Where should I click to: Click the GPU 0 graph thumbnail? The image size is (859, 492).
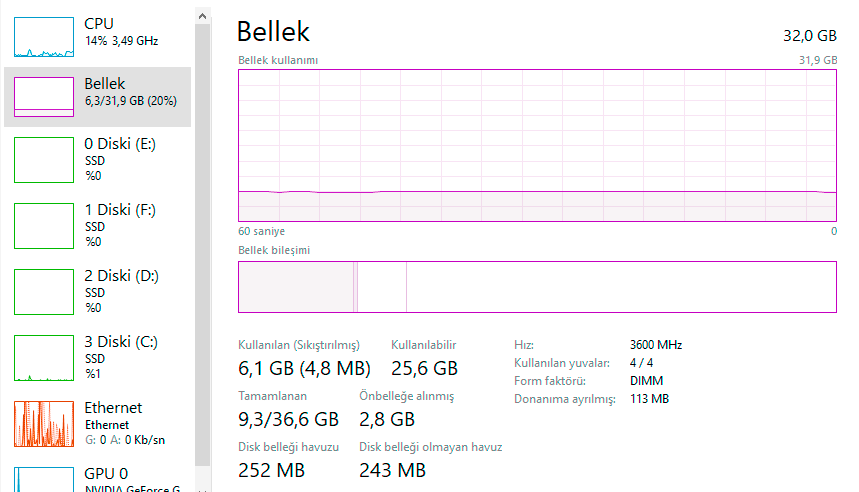tap(44, 479)
